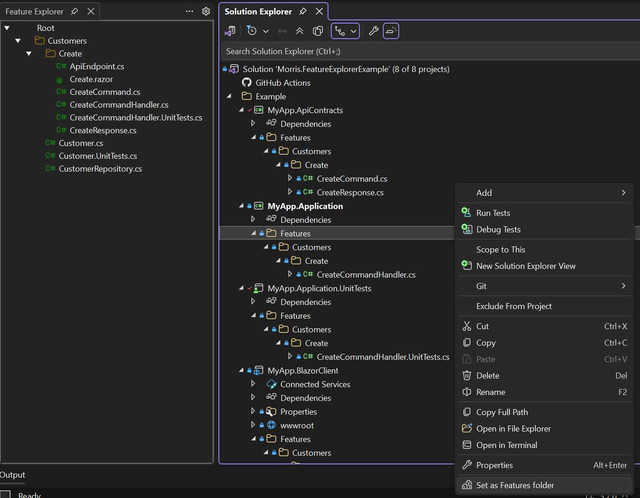Click the GitHub Actions node
This screenshot has width=640, height=498.
pos(282,83)
